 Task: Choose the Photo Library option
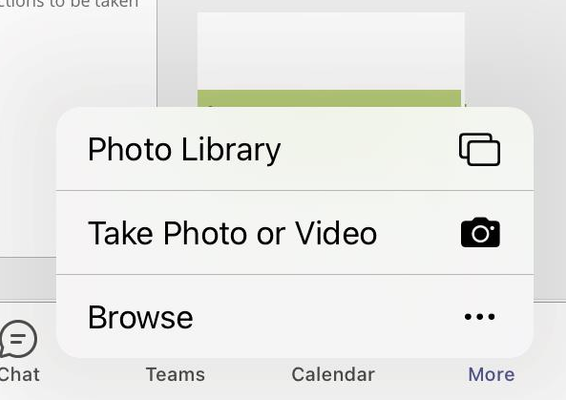point(295,149)
